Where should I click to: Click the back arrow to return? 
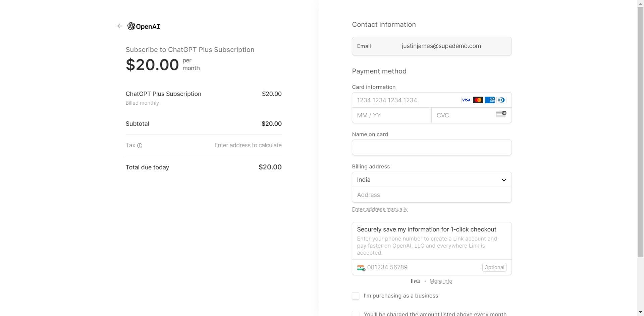[120, 26]
